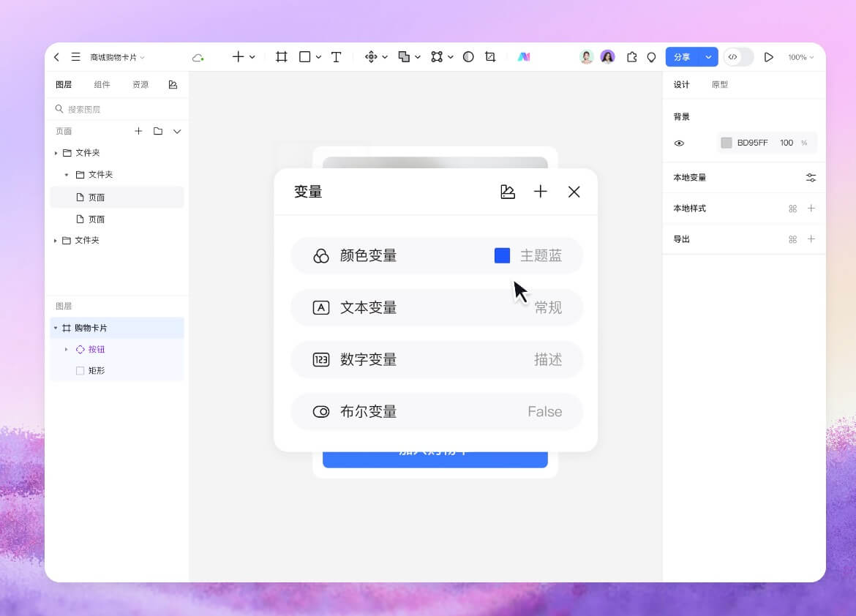Select the Frame tool in toolbar
This screenshot has width=856, height=616.
(282, 57)
